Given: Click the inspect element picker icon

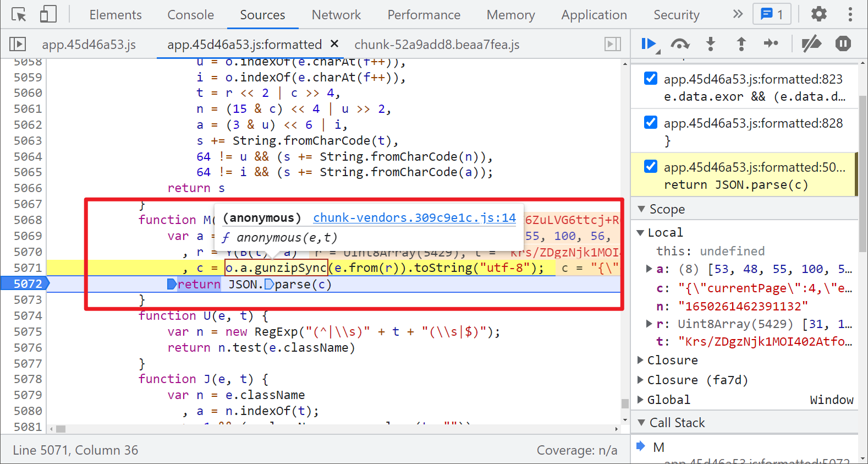Looking at the screenshot, I should [x=19, y=15].
